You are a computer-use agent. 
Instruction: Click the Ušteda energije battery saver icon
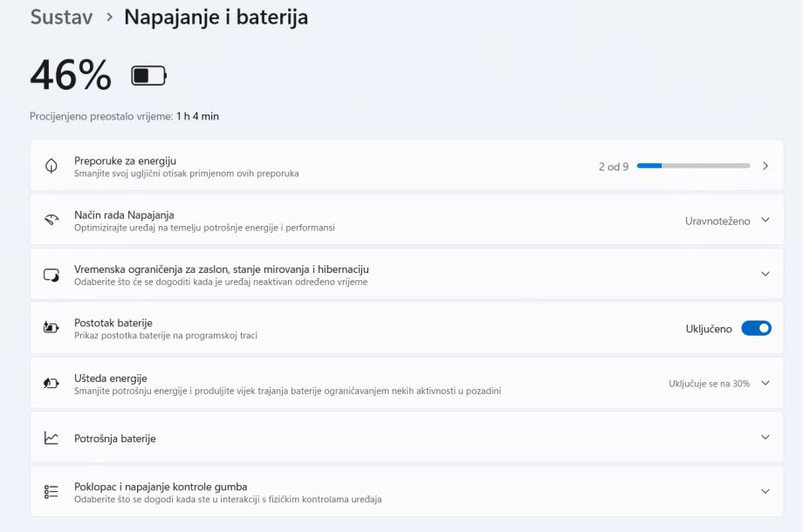coord(51,384)
